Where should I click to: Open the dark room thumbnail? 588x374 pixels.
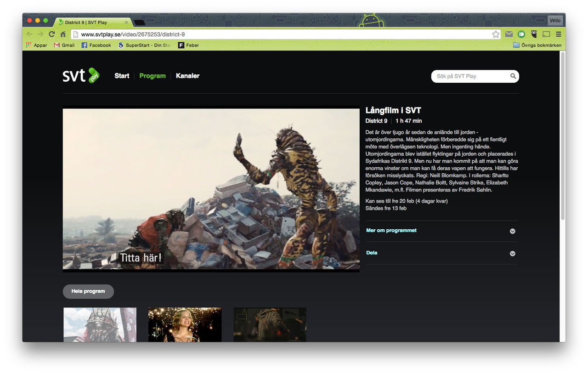click(270, 324)
